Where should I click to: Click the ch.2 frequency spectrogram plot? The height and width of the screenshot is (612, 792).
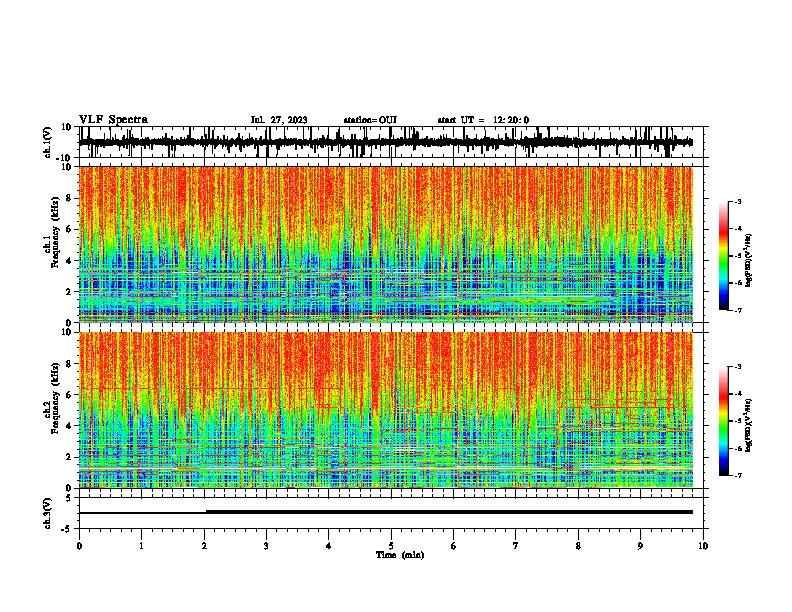386,410
